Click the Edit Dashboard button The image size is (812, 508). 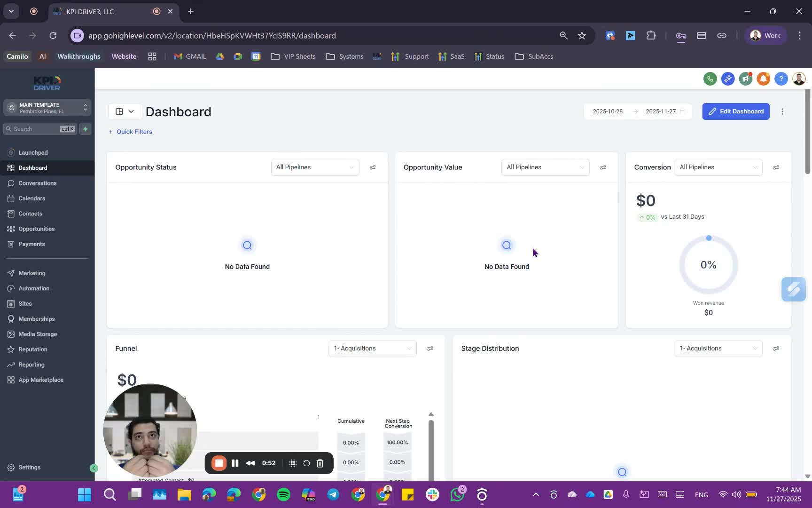pos(736,111)
